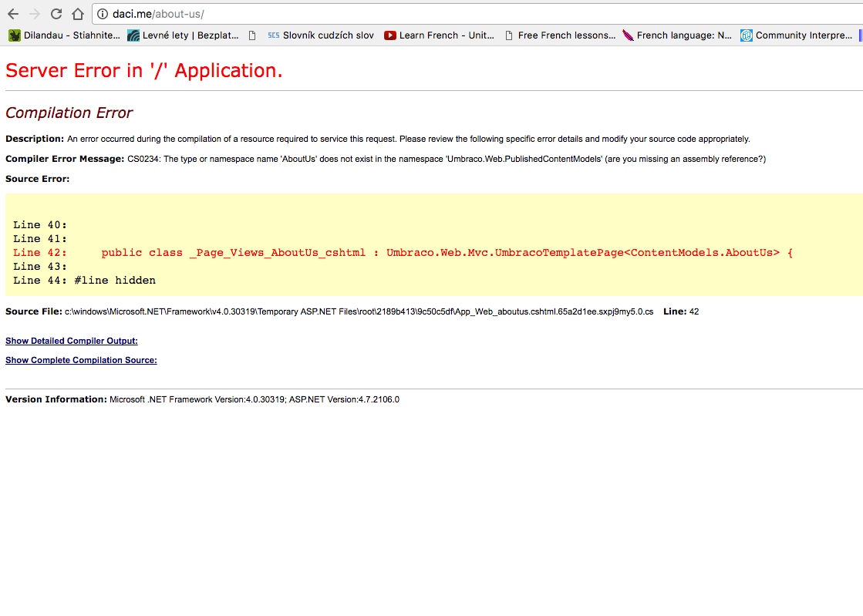Click the Server Error in '/' Application heading
The width and height of the screenshot is (863, 616).
point(143,70)
